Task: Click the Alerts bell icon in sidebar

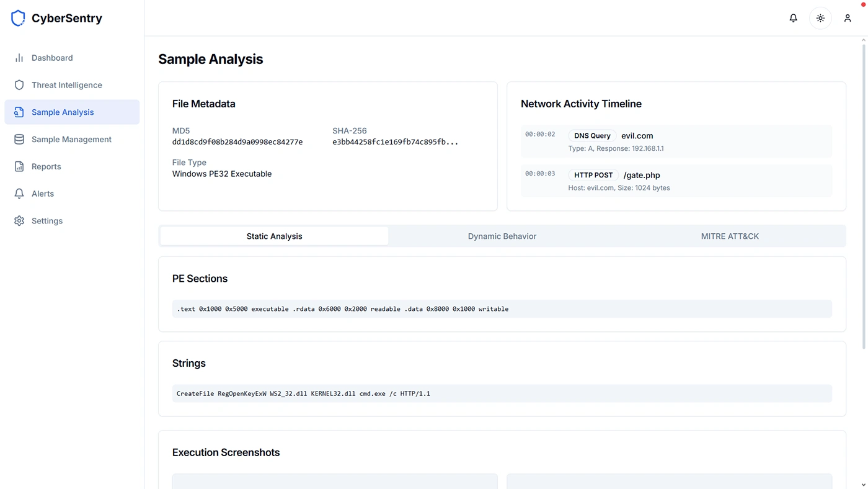Action: click(19, 194)
